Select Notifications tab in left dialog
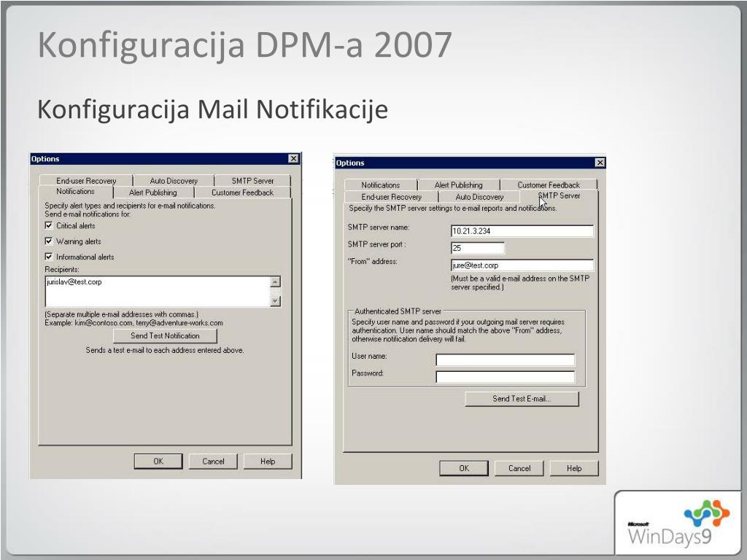 pyautogui.click(x=75, y=192)
